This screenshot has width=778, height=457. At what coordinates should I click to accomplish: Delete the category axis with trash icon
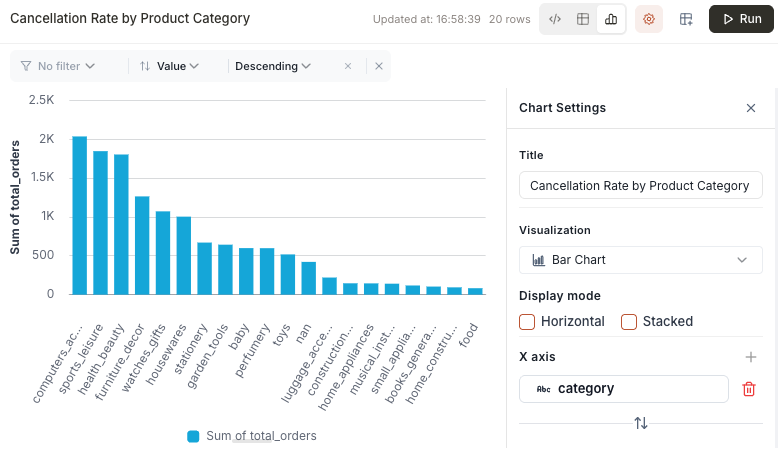(x=749, y=389)
